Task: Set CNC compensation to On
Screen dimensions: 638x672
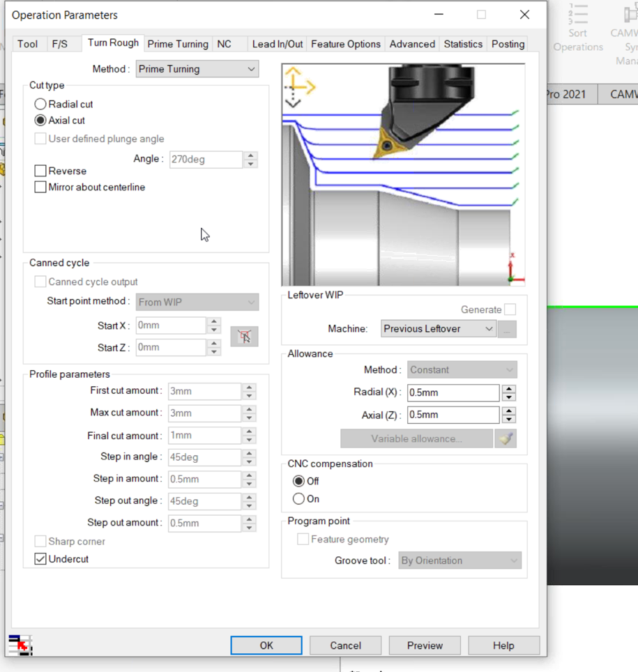Action: [299, 499]
